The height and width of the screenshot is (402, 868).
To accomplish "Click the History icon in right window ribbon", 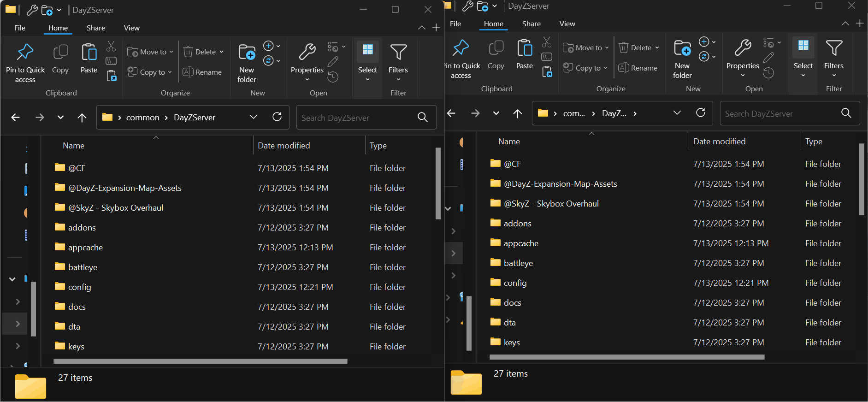I will coord(768,73).
